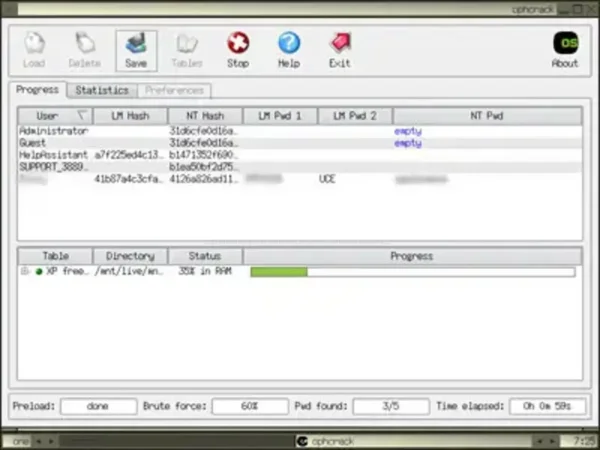The image size is (600, 450).
Task: Click the LM hash 41b87a4c3cfa cell
Action: pyautogui.click(x=129, y=179)
